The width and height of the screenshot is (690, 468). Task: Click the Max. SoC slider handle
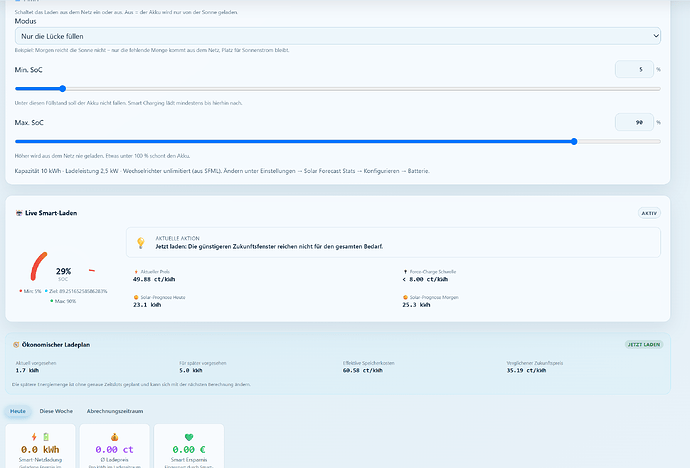pos(574,142)
